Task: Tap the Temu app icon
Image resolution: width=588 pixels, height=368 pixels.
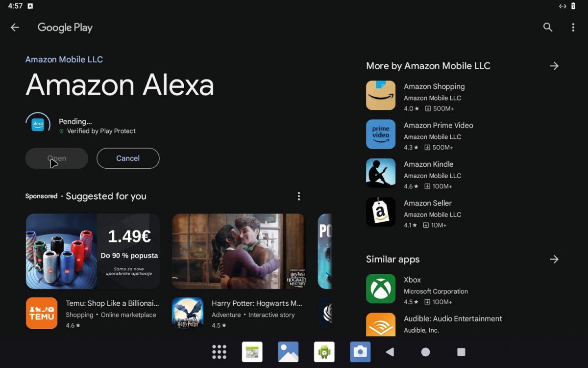Action: coord(42,313)
